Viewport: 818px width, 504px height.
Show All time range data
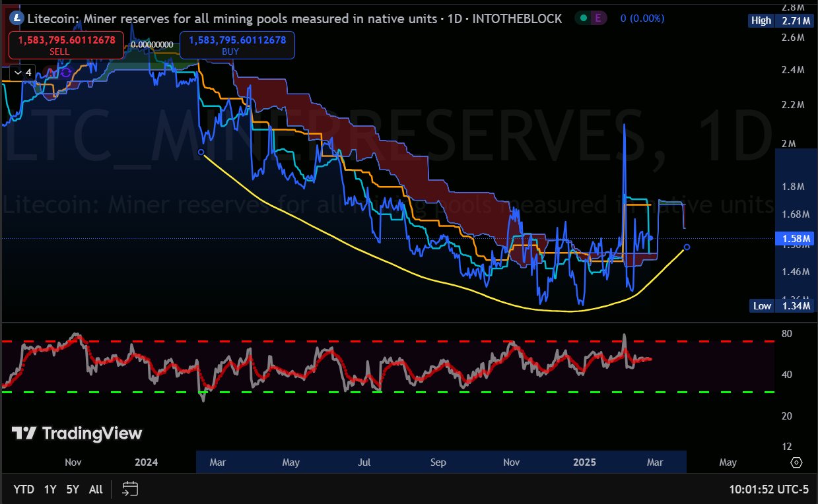[96, 489]
